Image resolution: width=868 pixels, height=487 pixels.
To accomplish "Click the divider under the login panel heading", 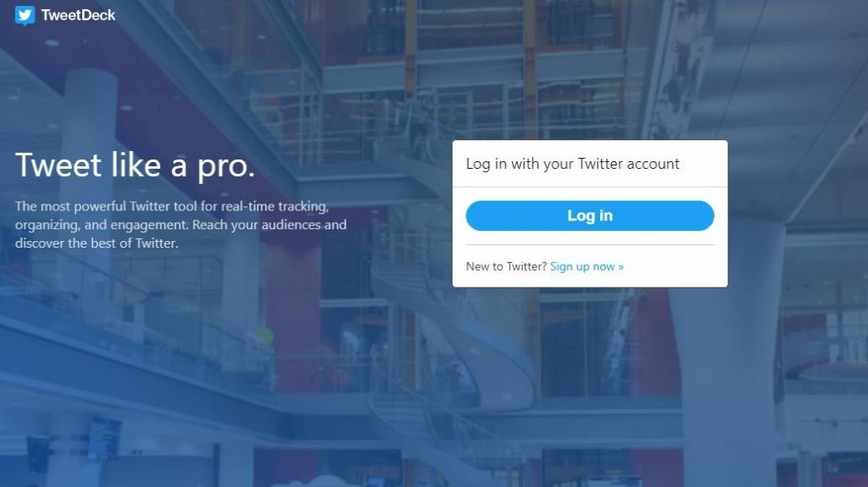I will (590, 187).
